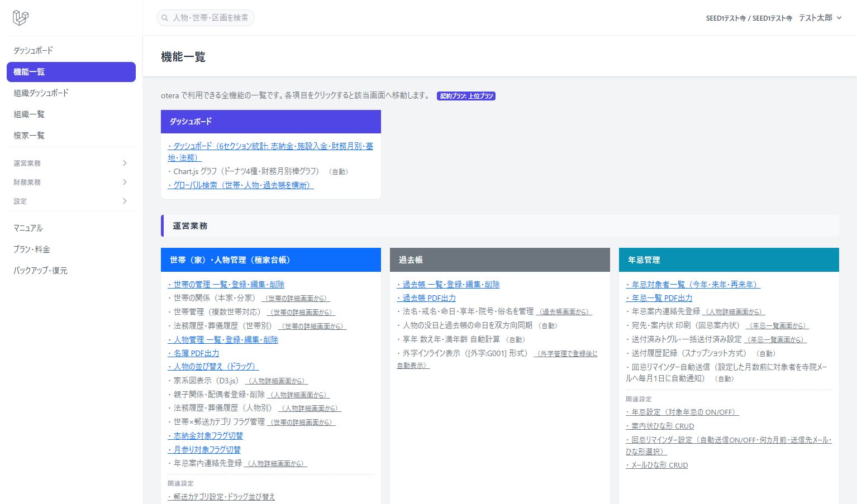Expand the 財務業務 sidebar section
This screenshot has height=504, width=857.
71,182
